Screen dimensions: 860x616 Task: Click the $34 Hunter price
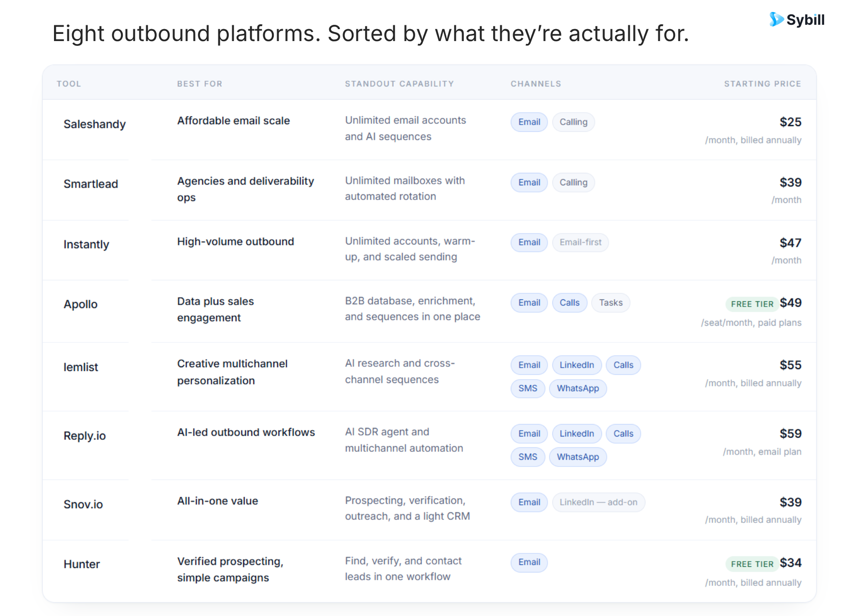[791, 563]
